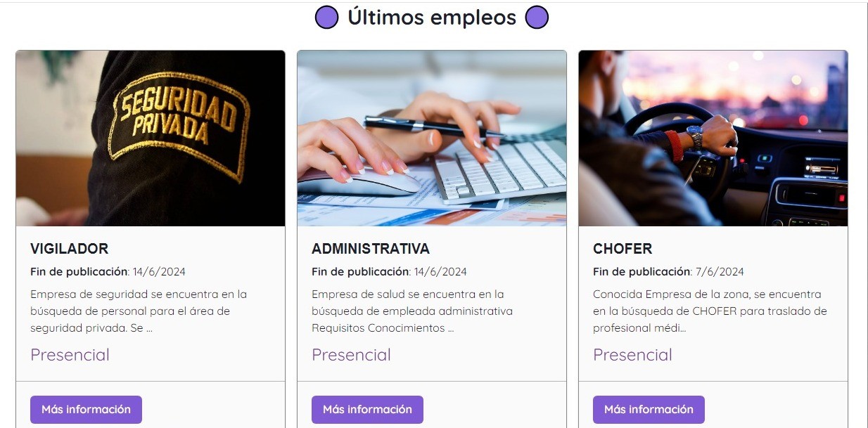
Task: Click VIGILADOR description about Empresa de seguridad
Action: [139, 311]
